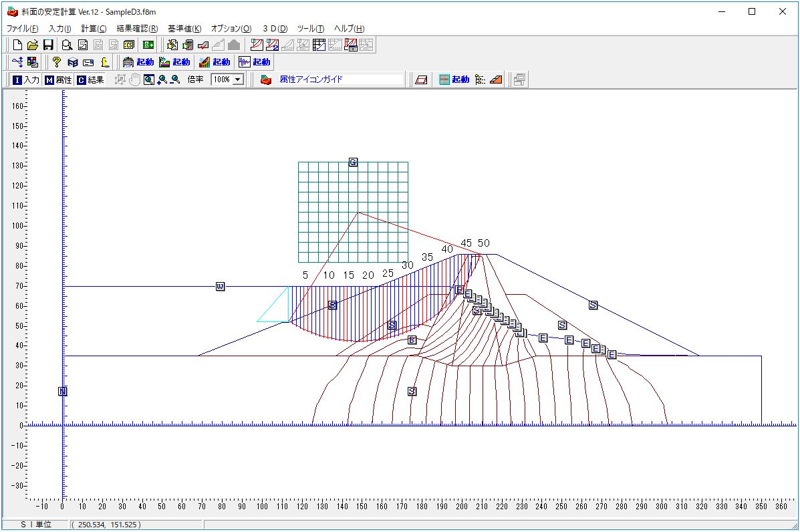Click the color palette grid icon
The image size is (800, 532).
coord(33,62)
